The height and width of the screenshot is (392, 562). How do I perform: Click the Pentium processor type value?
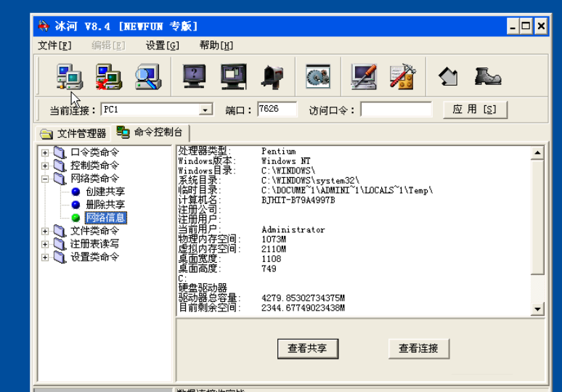click(279, 151)
